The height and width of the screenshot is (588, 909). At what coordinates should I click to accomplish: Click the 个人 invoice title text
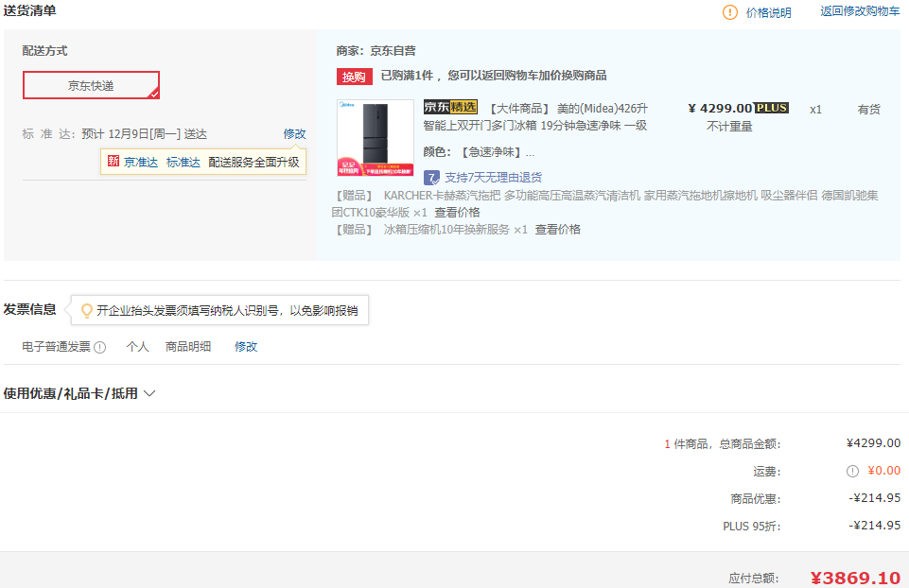[137, 346]
